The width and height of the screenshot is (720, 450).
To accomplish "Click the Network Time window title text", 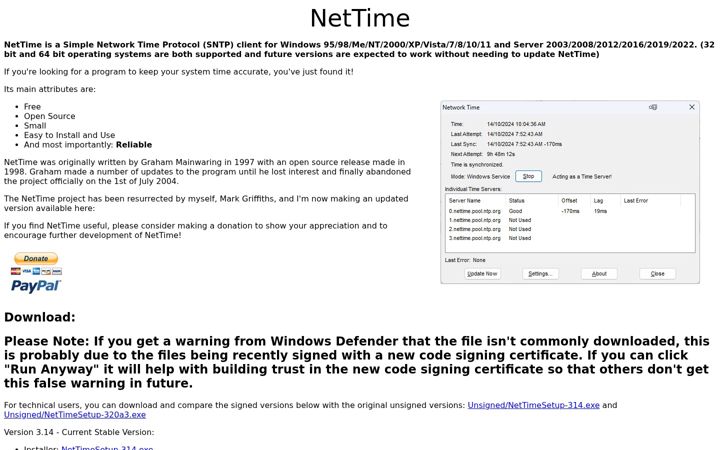I will pyautogui.click(x=461, y=107).
